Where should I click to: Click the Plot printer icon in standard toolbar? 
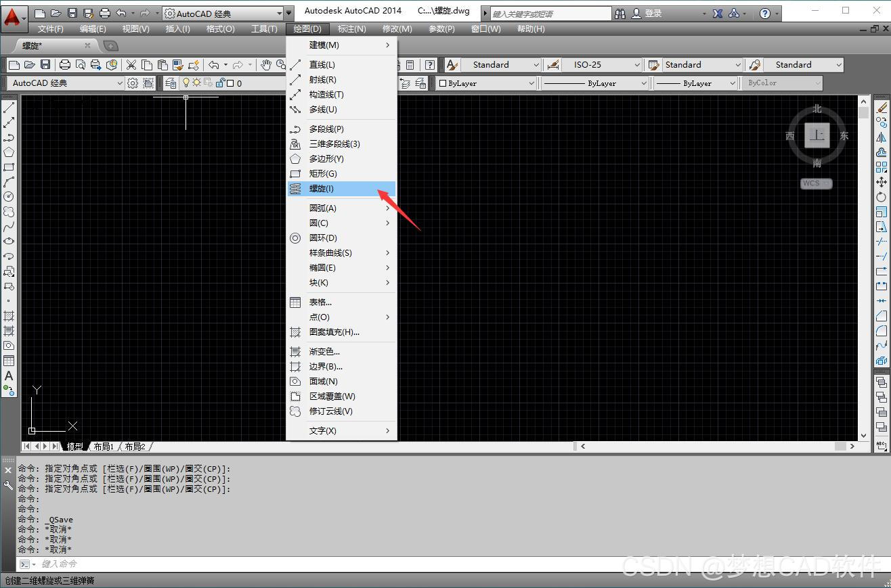(65, 65)
